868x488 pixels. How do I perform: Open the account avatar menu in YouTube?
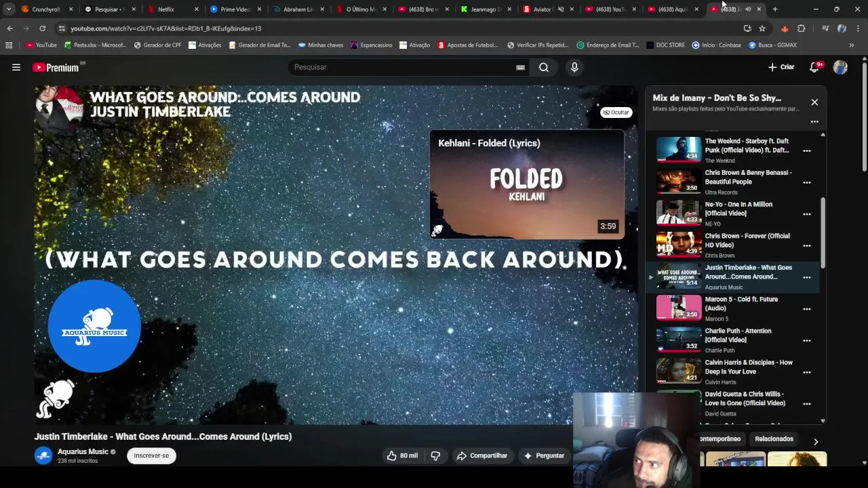tap(840, 67)
